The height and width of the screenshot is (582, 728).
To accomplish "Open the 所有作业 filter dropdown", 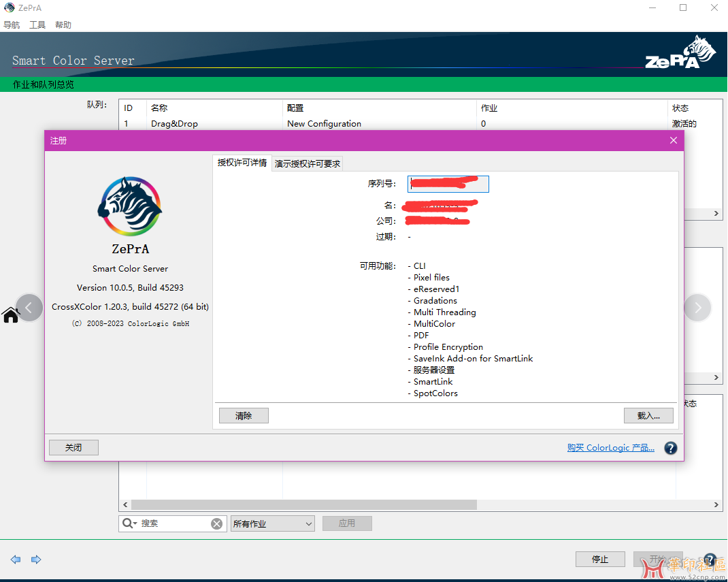I will (x=272, y=523).
